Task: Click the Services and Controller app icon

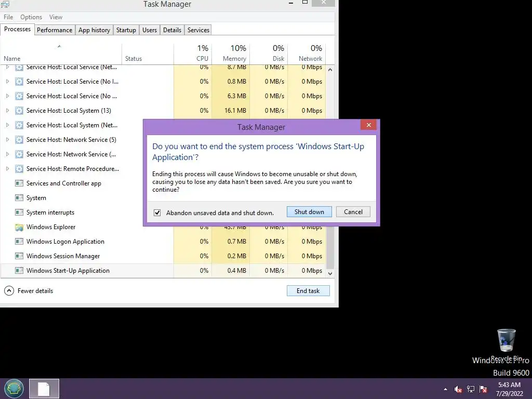Action: (19, 183)
